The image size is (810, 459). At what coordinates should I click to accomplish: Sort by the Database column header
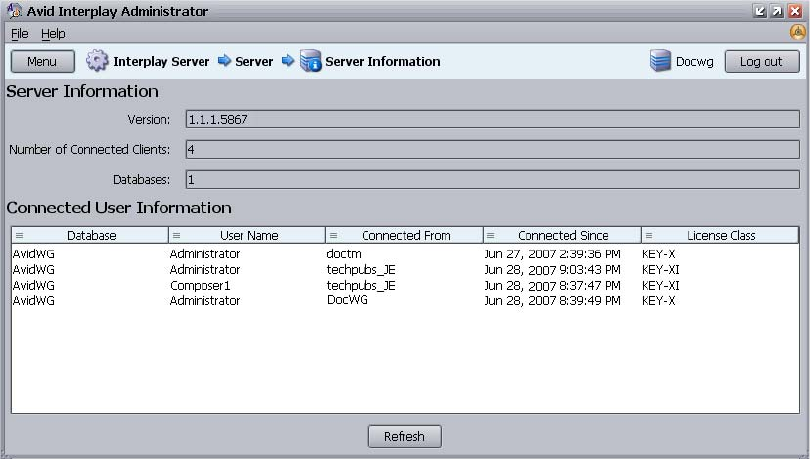91,235
